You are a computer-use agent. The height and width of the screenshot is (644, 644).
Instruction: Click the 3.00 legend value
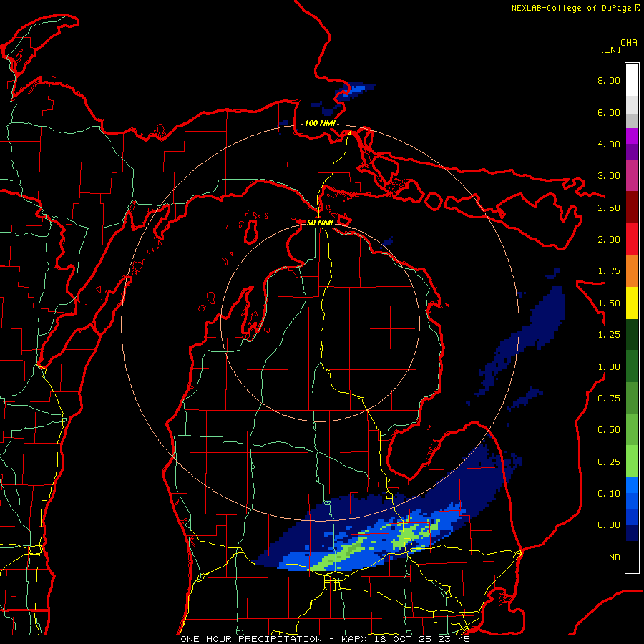click(x=609, y=176)
